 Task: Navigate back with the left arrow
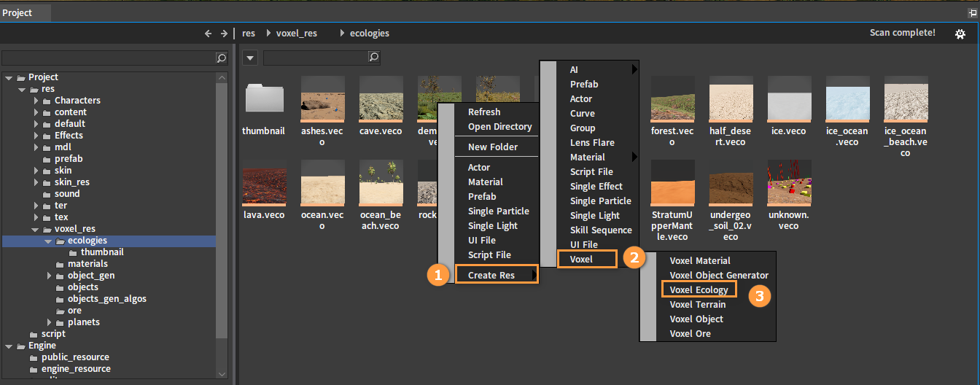tap(208, 34)
